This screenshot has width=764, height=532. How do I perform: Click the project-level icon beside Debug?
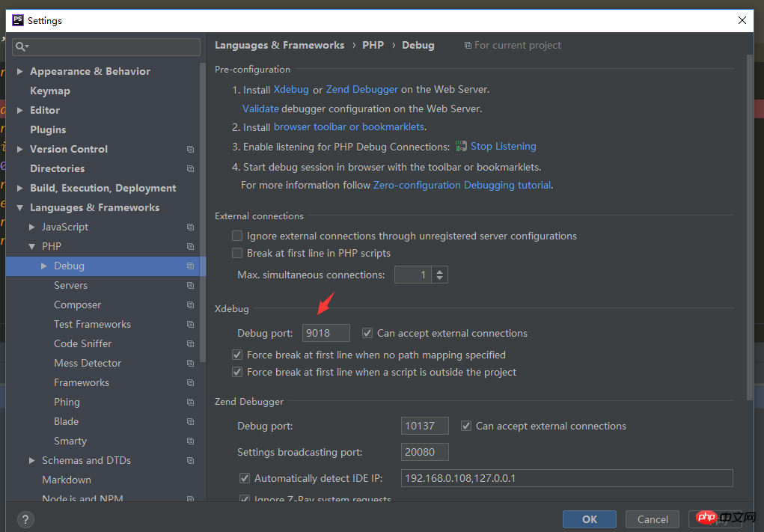tap(191, 266)
